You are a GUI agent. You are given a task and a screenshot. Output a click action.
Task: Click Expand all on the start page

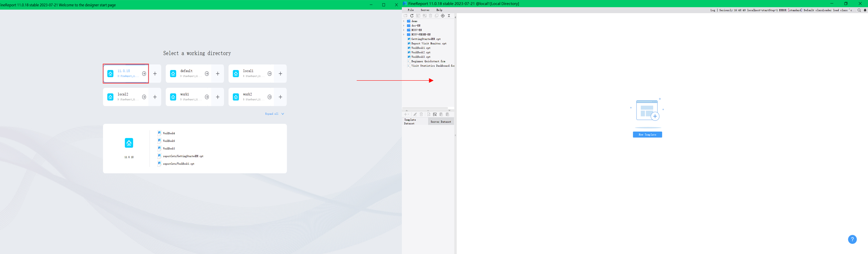[274, 114]
